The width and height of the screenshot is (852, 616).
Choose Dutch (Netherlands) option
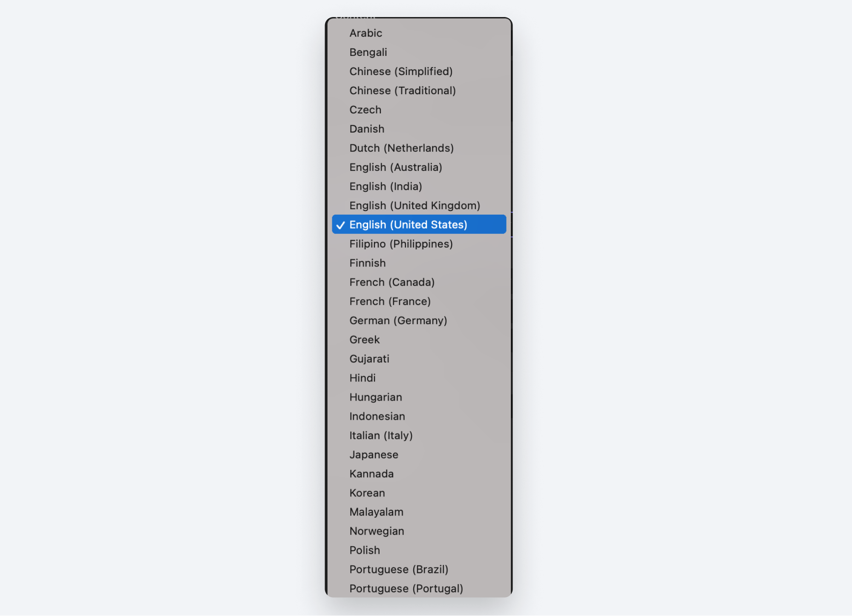402,147
